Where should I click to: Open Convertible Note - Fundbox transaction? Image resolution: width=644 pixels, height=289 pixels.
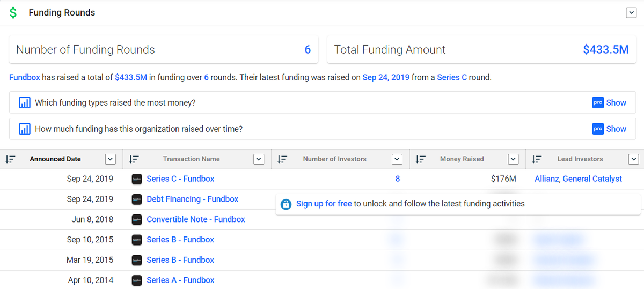[x=196, y=219]
